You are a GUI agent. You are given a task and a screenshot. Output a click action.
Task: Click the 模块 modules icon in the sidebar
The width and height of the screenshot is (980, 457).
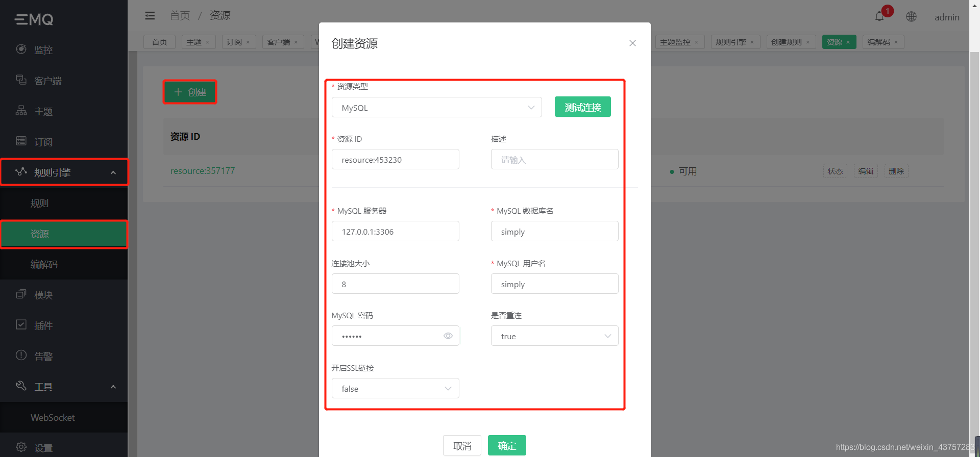(x=21, y=294)
